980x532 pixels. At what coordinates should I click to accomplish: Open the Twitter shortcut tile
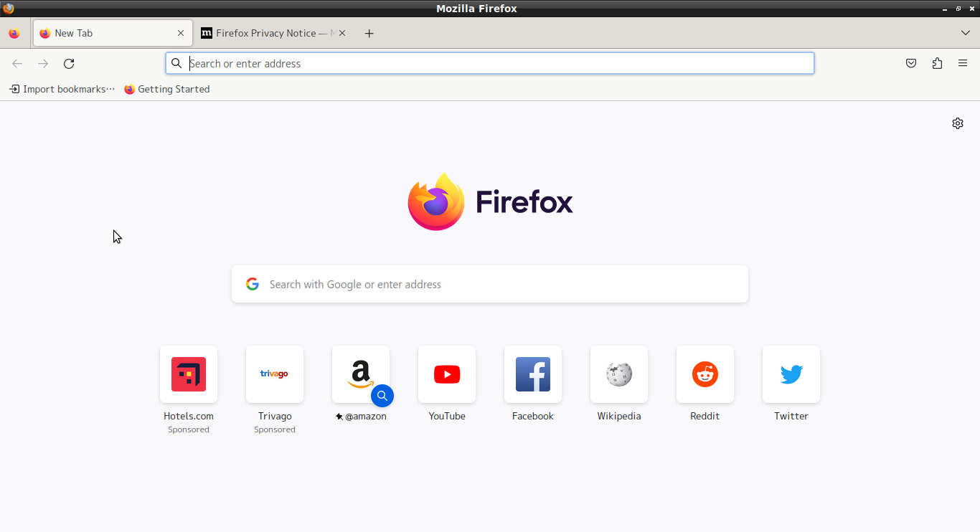point(791,374)
